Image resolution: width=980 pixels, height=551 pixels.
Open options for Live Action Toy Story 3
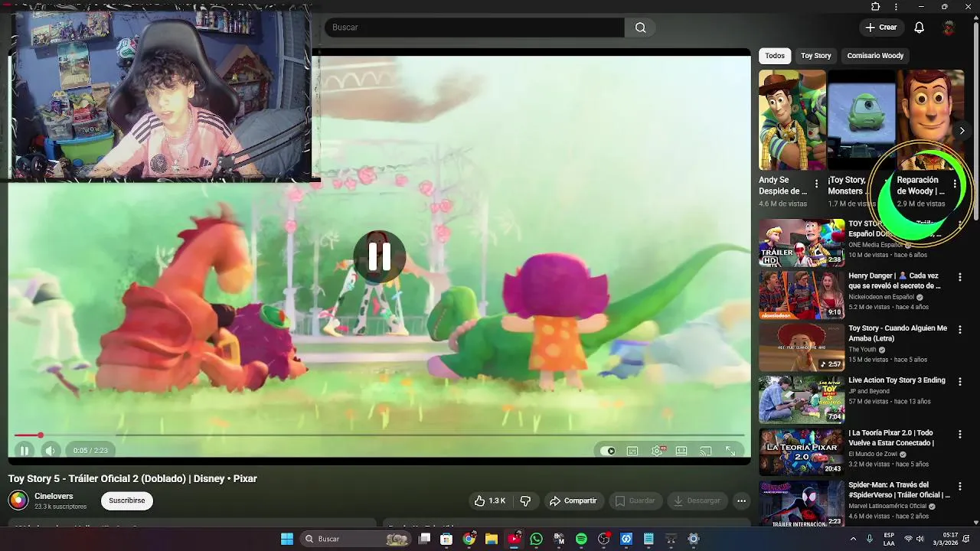(x=959, y=381)
